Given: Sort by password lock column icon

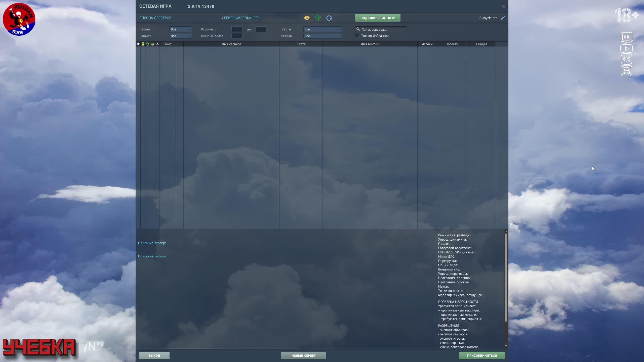Looking at the screenshot, I should pyautogui.click(x=143, y=44).
